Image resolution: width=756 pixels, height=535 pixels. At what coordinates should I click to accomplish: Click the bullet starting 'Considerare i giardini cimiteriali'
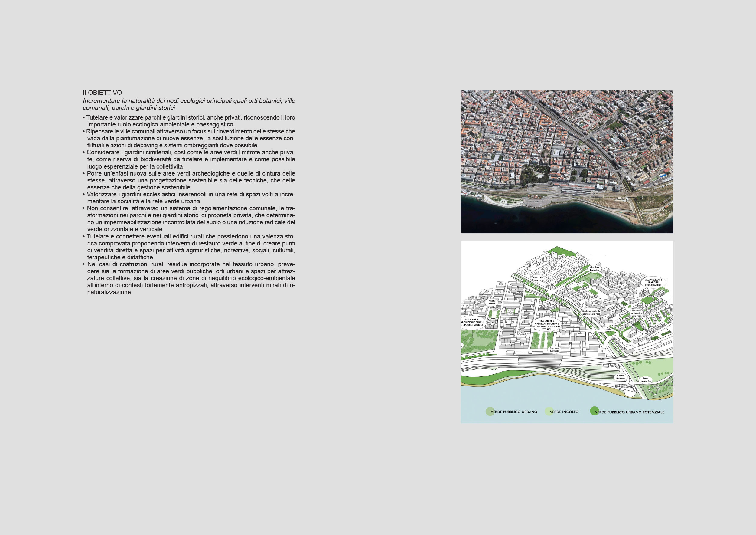(x=189, y=159)
